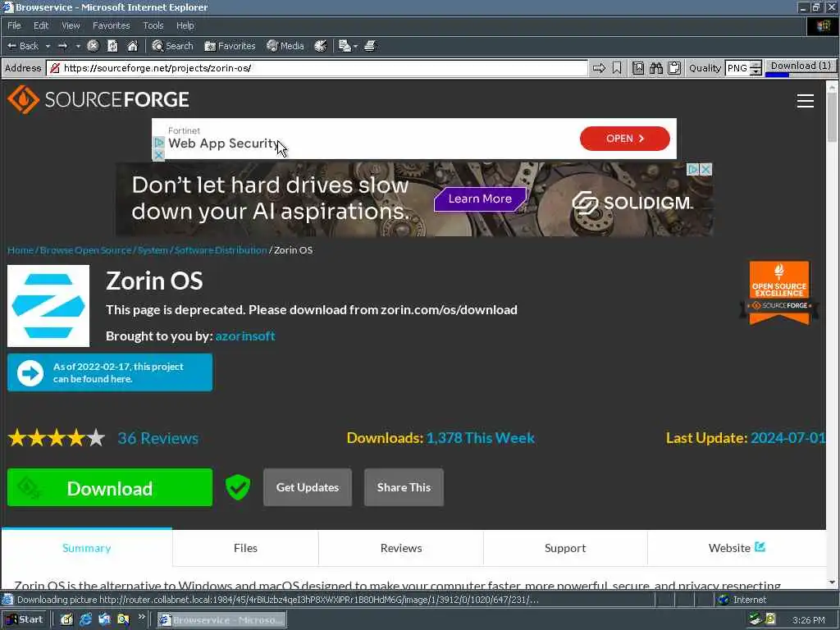Click the Start button on taskbar
This screenshot has height=630, width=840.
pyautogui.click(x=25, y=620)
